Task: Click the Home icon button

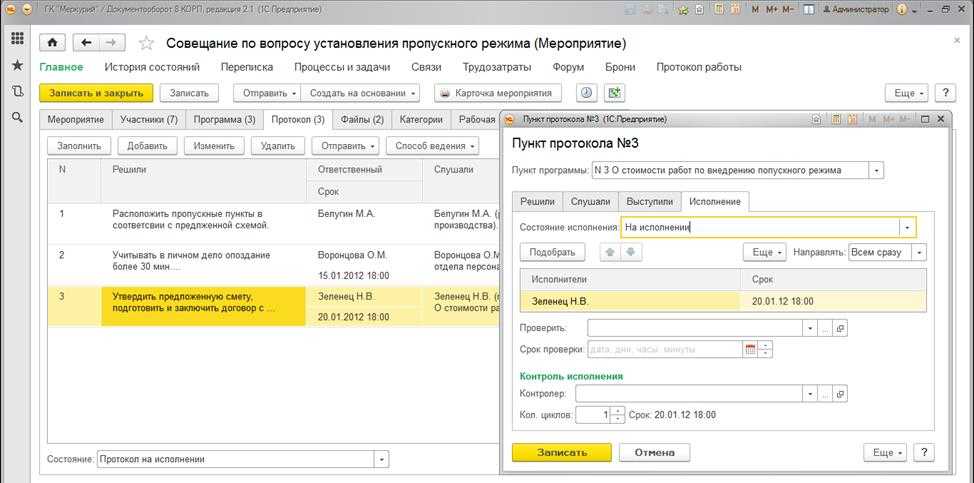Action: (52, 43)
